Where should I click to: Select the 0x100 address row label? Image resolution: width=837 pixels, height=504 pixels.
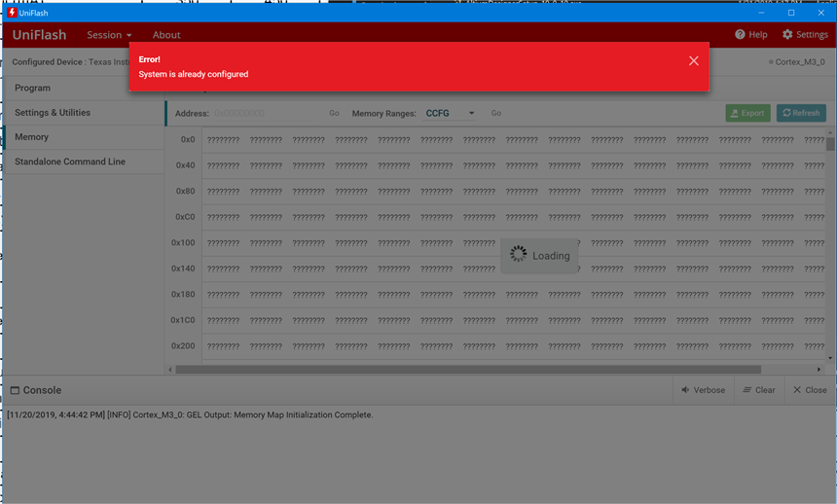[183, 243]
